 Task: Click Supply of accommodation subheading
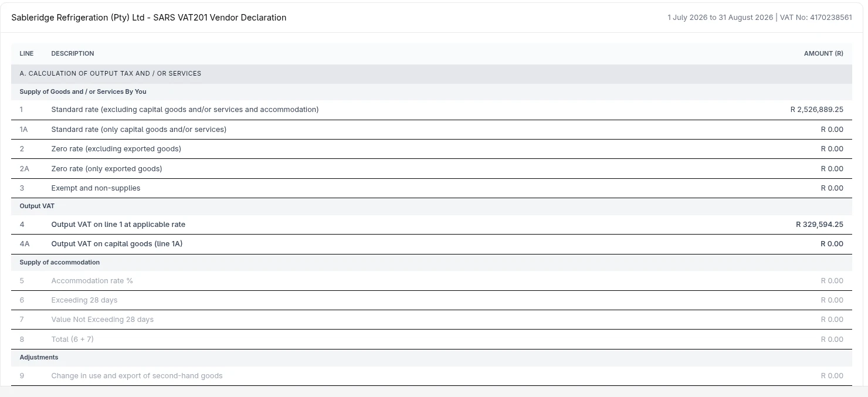(60, 262)
